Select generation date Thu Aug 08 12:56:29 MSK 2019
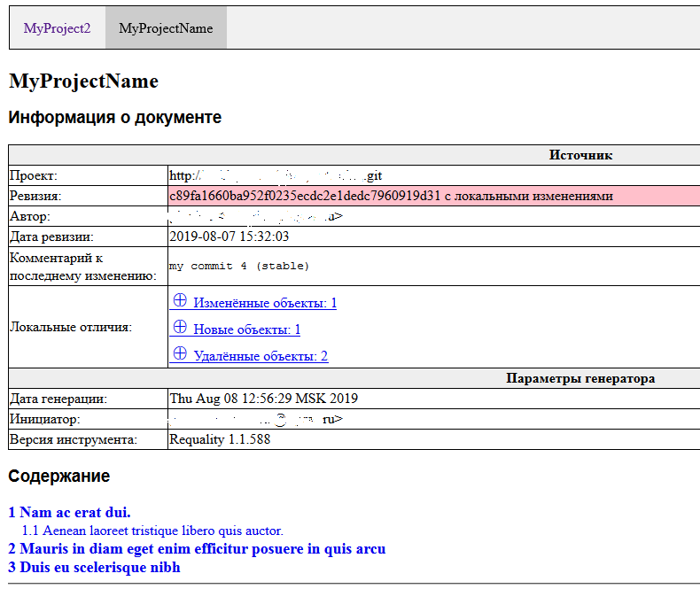The image size is (700, 589). point(263,399)
